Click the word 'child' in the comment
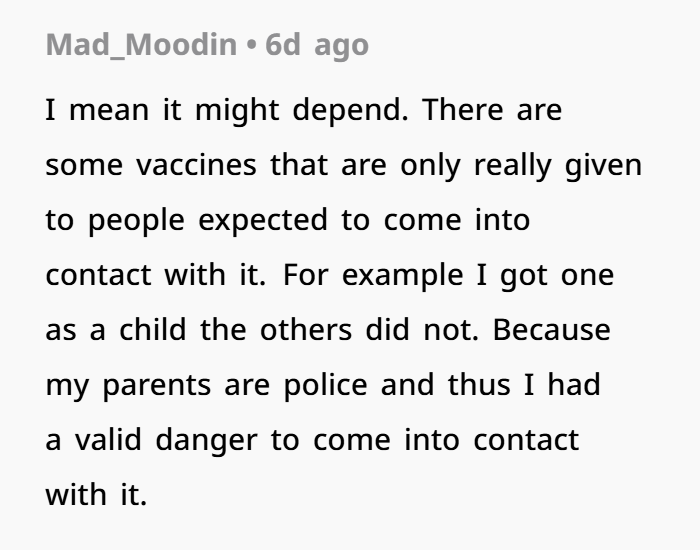Screen dimensions: 700x550 (153, 329)
